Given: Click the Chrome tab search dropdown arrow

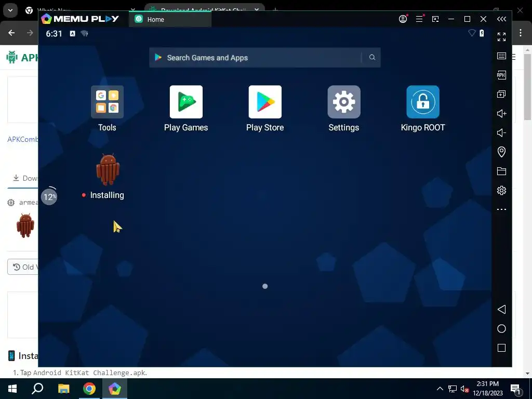Looking at the screenshot, I should tap(10, 10).
